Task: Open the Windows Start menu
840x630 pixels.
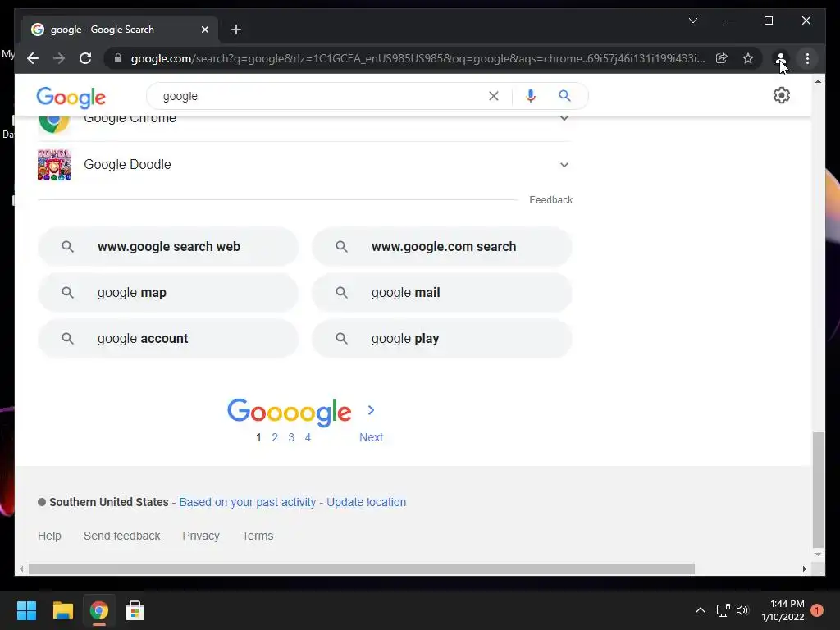Action: 26,610
